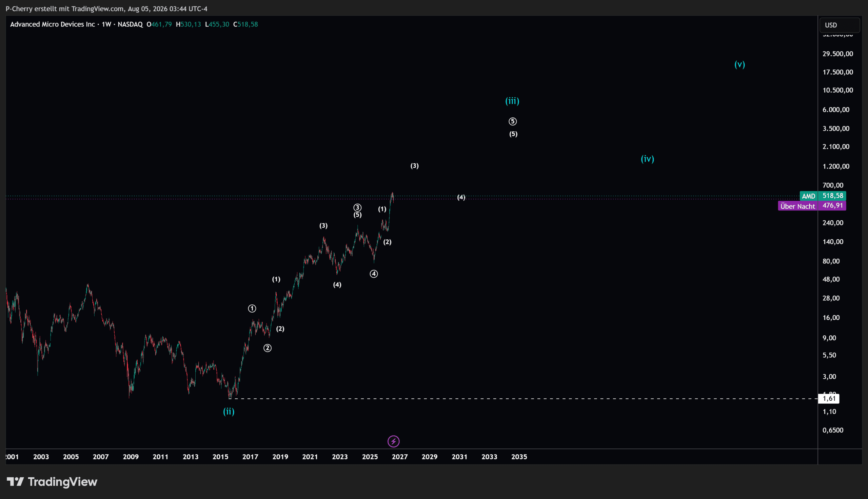This screenshot has height=499, width=868.
Task: Click the 1,10 price axis label
Action: tap(830, 412)
